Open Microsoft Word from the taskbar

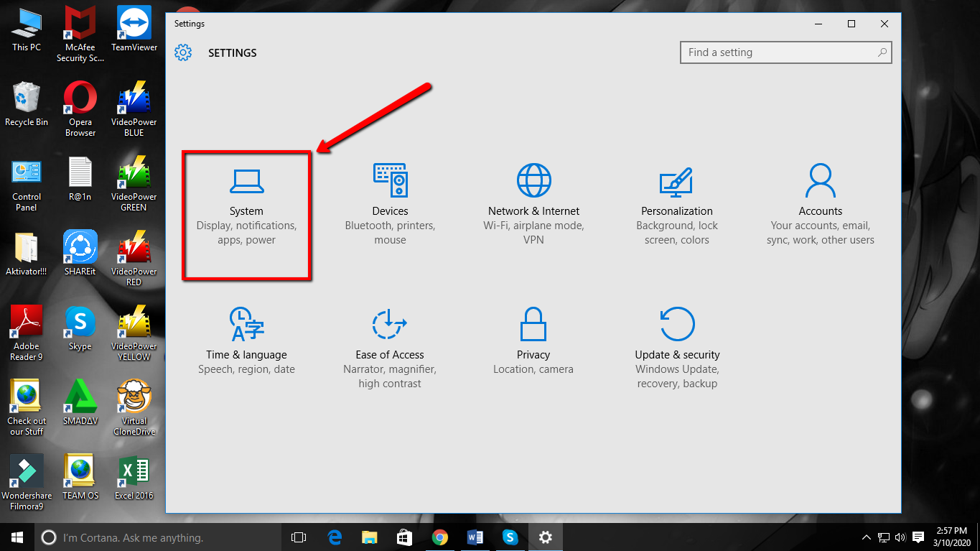coord(475,537)
